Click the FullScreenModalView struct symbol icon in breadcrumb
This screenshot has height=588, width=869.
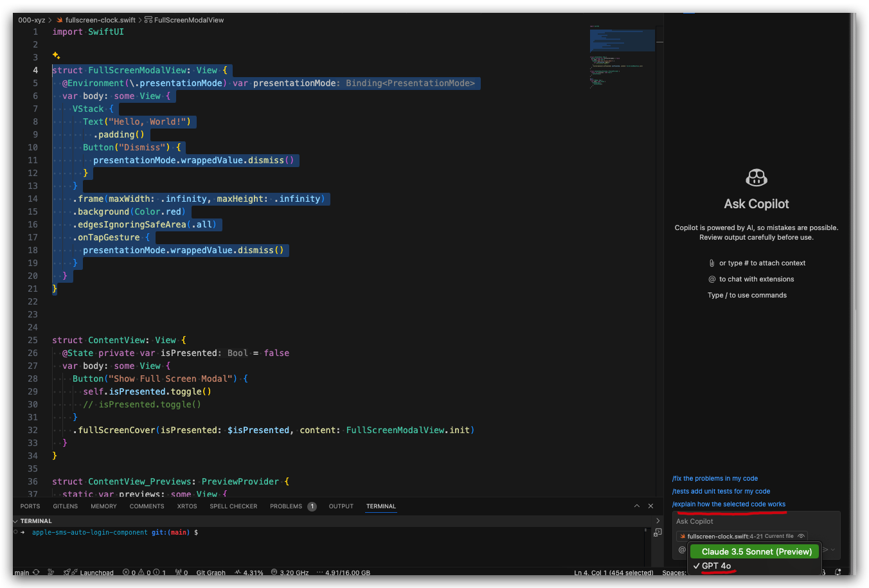[x=148, y=20]
